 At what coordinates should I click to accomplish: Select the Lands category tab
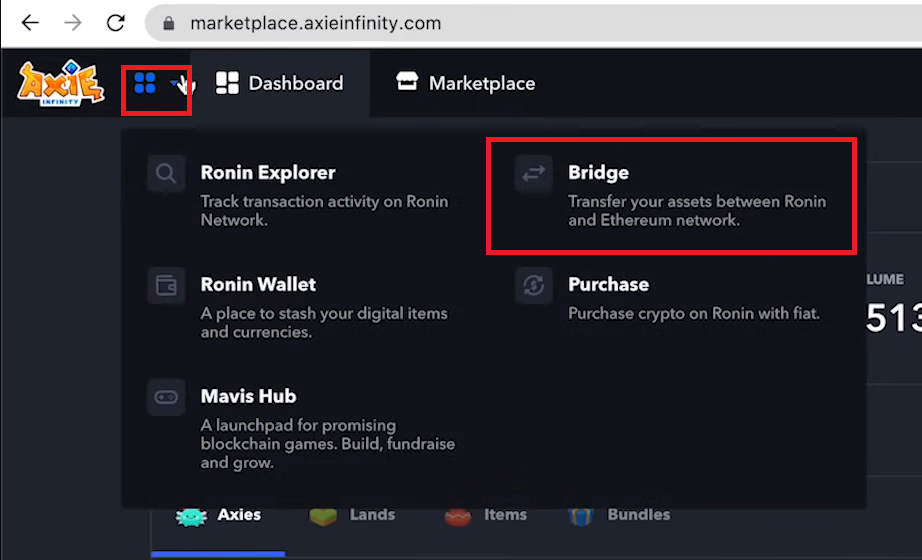pyautogui.click(x=352, y=515)
